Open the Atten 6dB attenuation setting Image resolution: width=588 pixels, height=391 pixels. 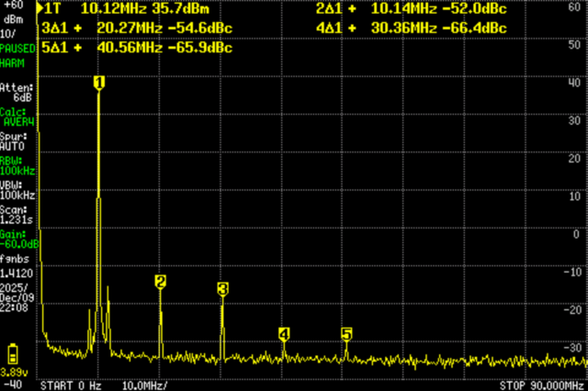18,92
